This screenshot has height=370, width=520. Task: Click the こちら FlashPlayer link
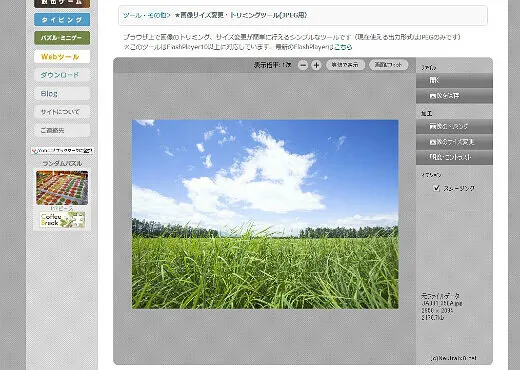point(343,47)
